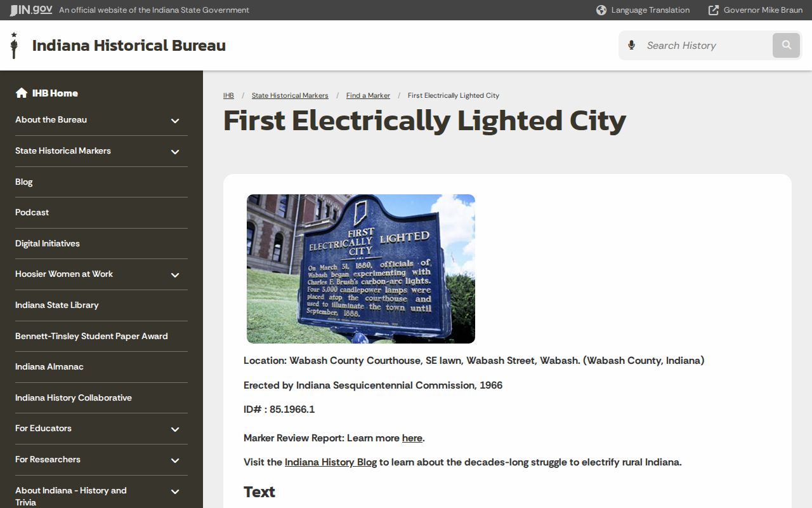Click the 'here' Marker Review Report link
This screenshot has width=812, height=508.
pyautogui.click(x=412, y=438)
